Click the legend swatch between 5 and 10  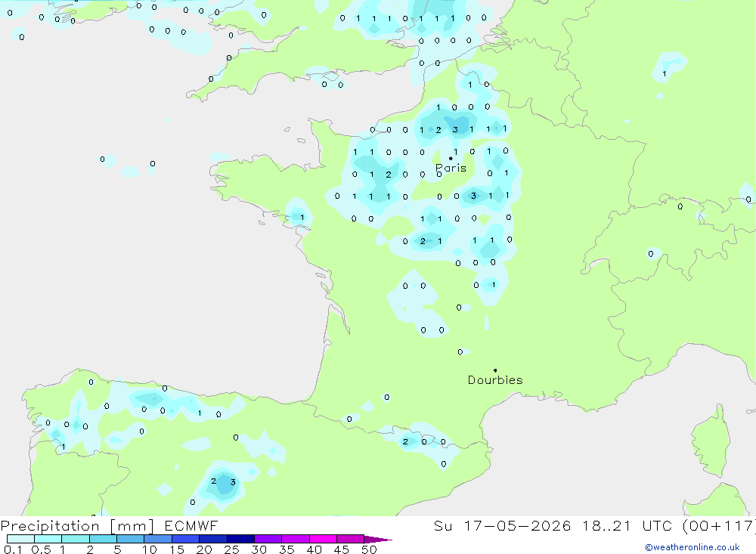(x=131, y=539)
